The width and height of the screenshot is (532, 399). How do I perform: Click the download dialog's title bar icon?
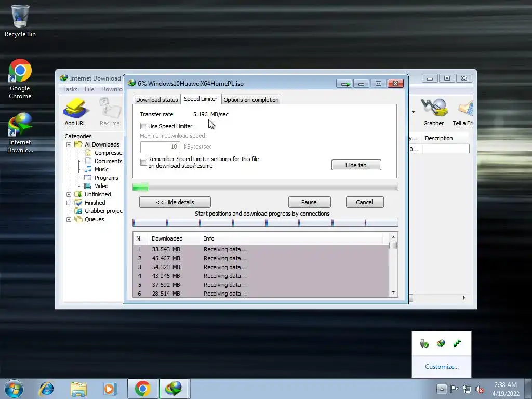pos(131,83)
